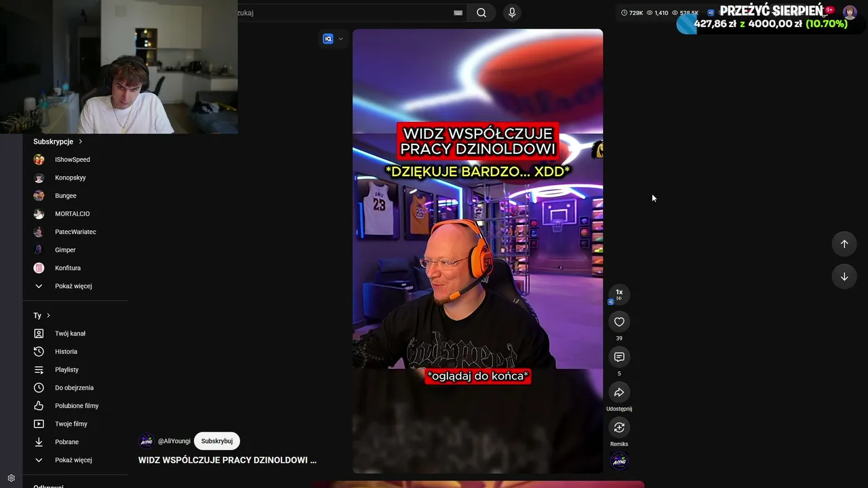Open the @AliYoungi channel avatar
This screenshot has height=488, width=868.
click(146, 441)
